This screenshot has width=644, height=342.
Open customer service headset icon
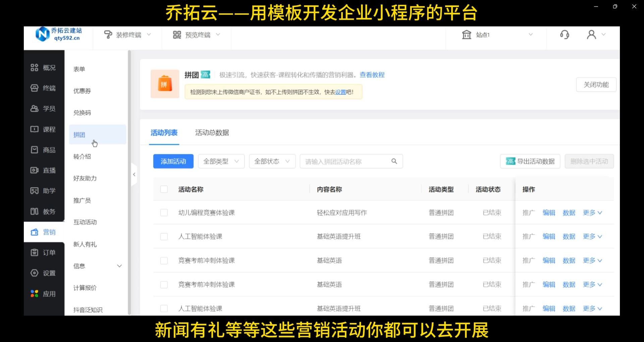(565, 35)
